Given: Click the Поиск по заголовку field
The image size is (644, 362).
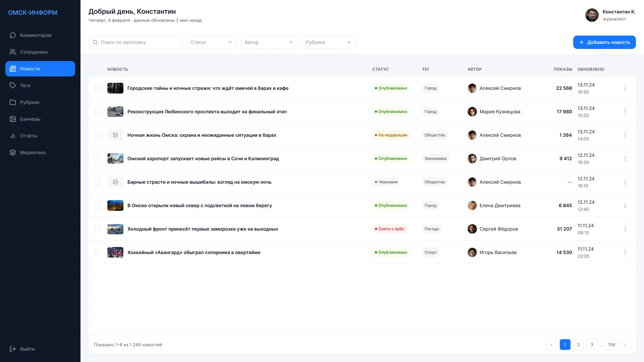Looking at the screenshot, I should pos(136,42).
